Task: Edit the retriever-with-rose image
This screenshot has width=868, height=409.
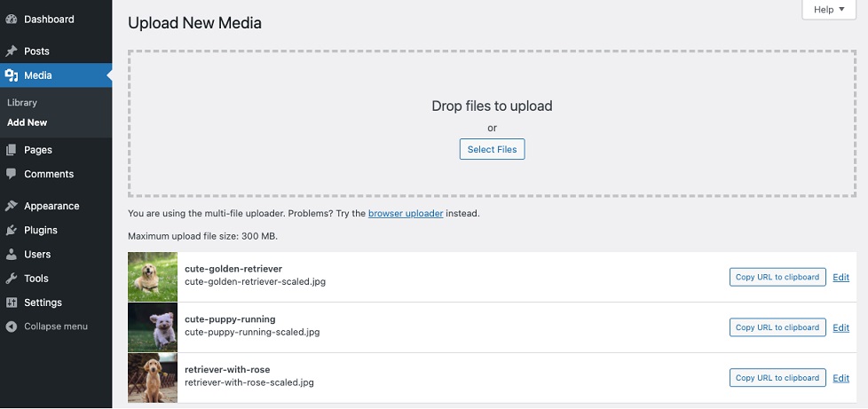Action: point(840,378)
